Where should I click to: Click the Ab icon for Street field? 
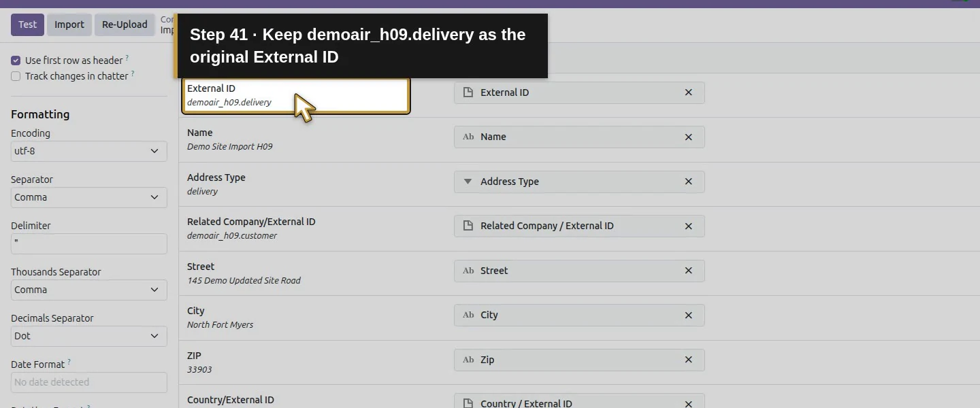pyautogui.click(x=468, y=271)
